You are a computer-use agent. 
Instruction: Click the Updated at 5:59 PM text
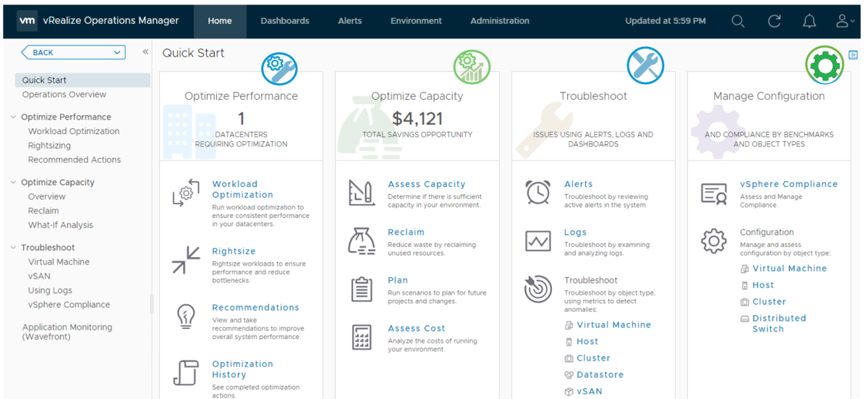[665, 21]
